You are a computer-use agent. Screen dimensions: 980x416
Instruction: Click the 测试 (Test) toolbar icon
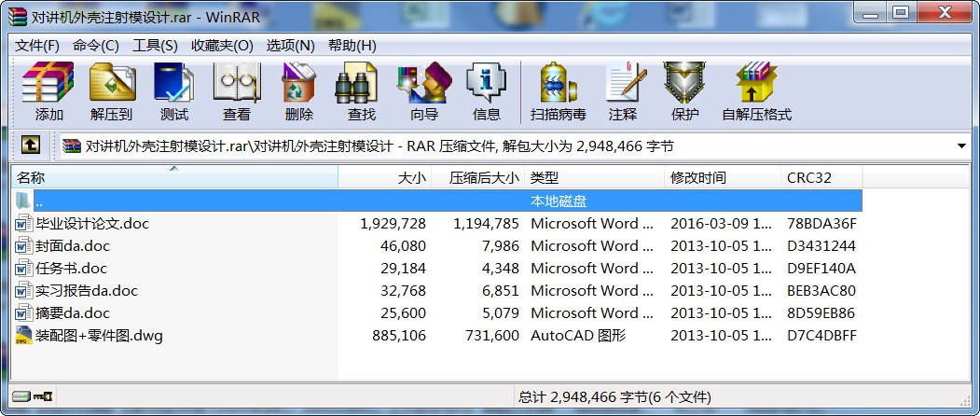pyautogui.click(x=174, y=83)
